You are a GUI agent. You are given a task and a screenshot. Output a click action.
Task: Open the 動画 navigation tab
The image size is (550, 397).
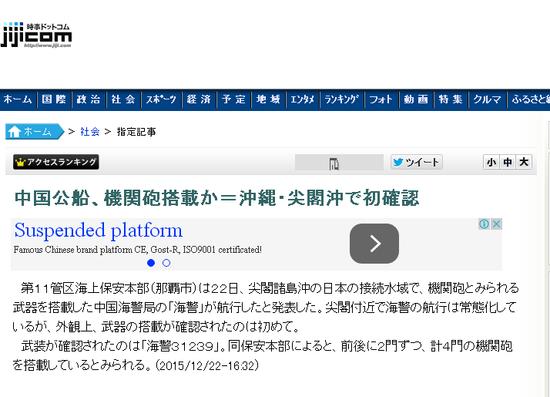pyautogui.click(x=416, y=100)
